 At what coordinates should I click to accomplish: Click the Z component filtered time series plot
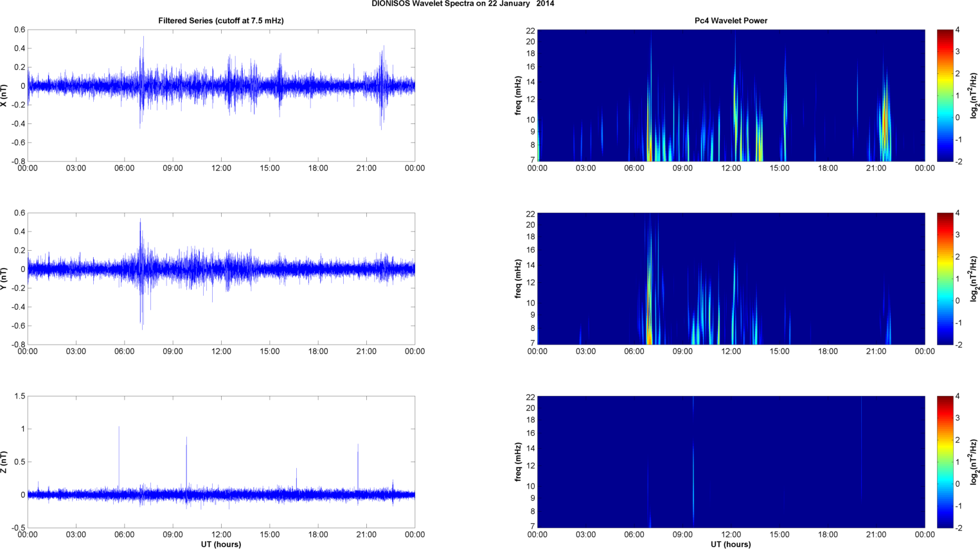pyautogui.click(x=221, y=462)
